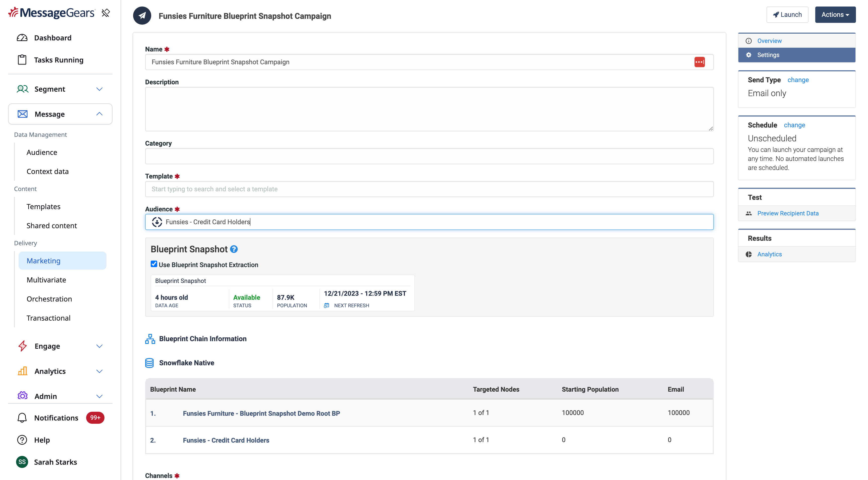Click the Engage lightning bolt icon
868x480 pixels.
point(23,346)
